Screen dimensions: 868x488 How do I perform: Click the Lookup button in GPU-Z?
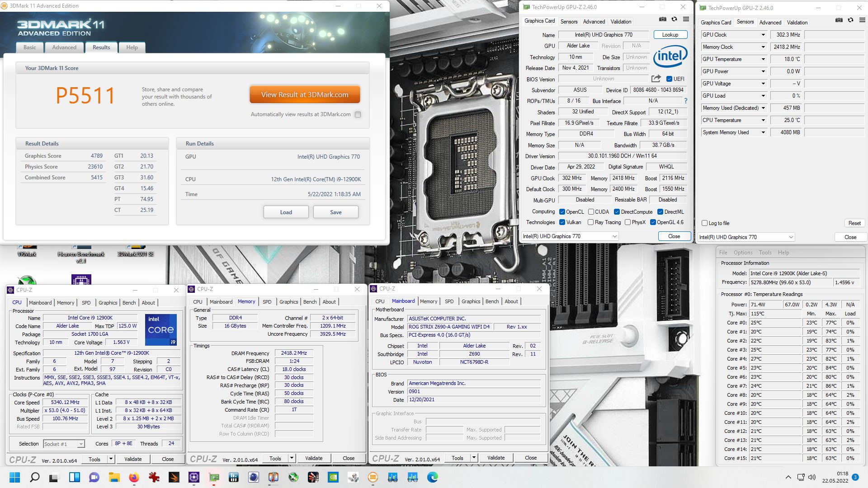tap(670, 35)
